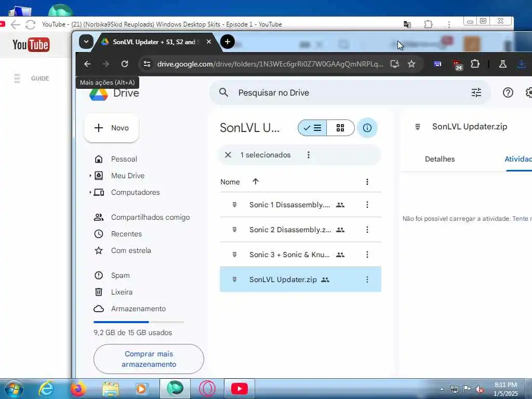Viewport: 532px width, 399px height.
Task: Click the search magnifier icon in Drive
Action: 223,92
